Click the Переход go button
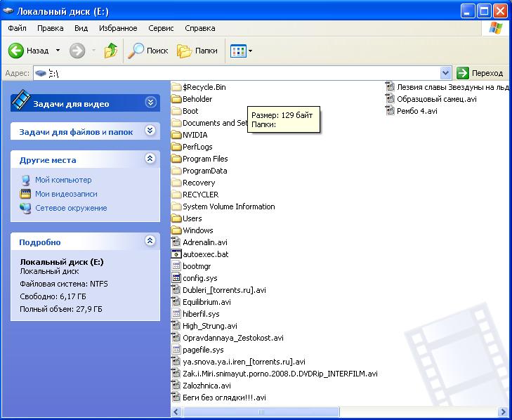The height and width of the screenshot is (420, 512). [x=480, y=73]
